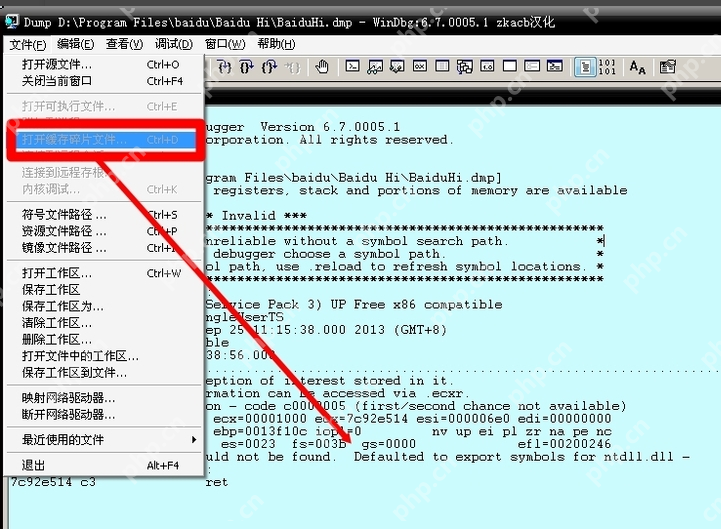Select 映射网络驱动器... menu entry
Image resolution: width=721 pixels, height=529 pixels.
[x=104, y=398]
